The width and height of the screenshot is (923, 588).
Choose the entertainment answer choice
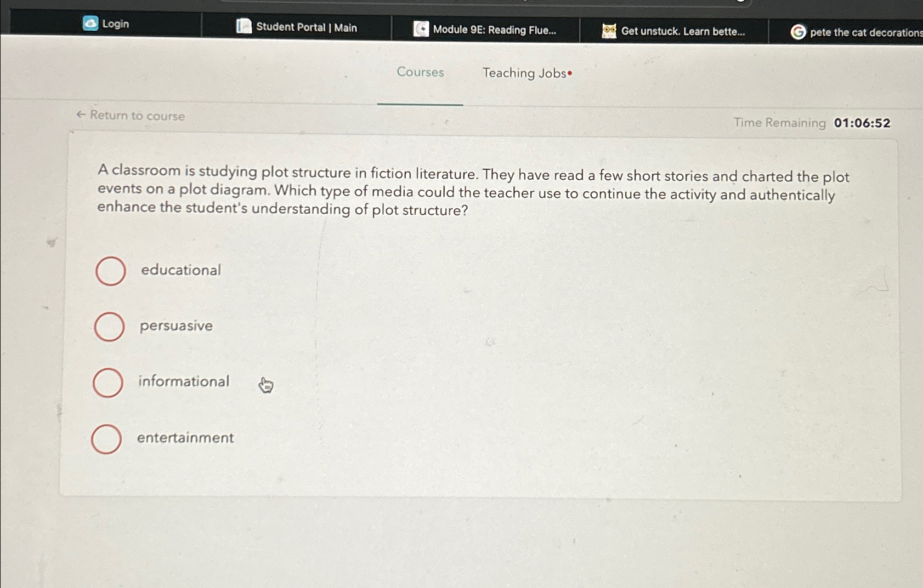coord(107,439)
